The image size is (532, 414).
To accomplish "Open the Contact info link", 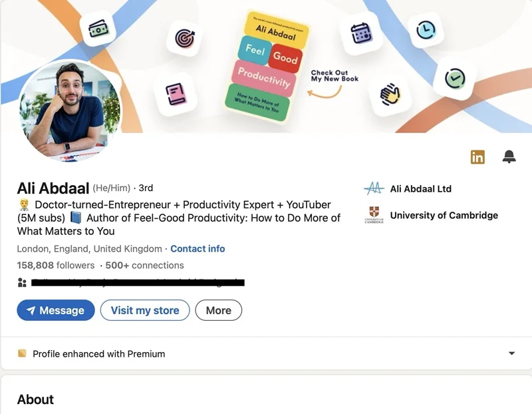I will point(198,249).
